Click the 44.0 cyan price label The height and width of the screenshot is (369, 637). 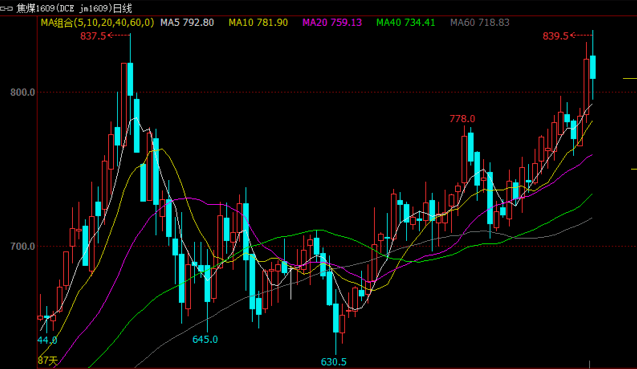point(48,340)
